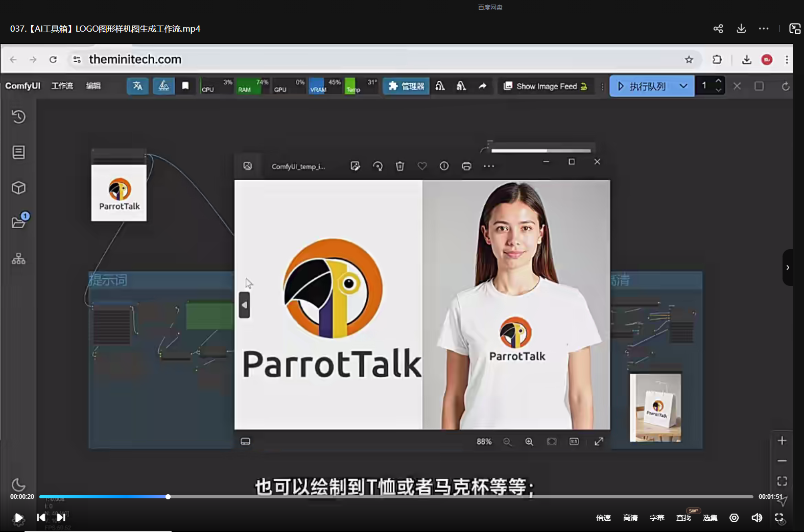Click the share icon in player header
Viewport: 804px width, 532px height.
[718, 29]
